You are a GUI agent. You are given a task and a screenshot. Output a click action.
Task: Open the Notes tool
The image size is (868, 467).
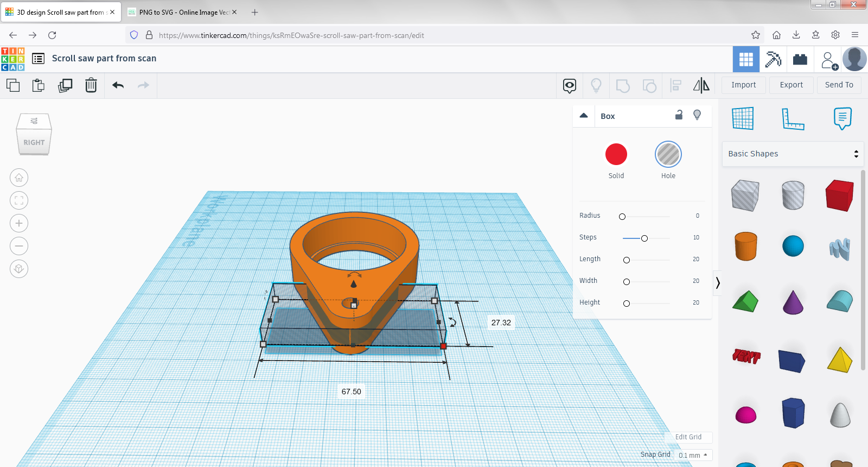click(842, 118)
